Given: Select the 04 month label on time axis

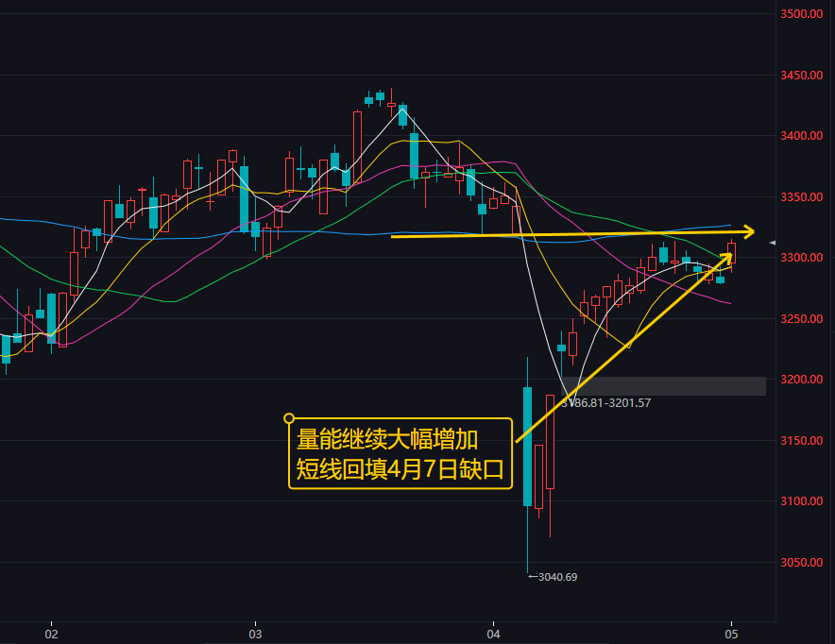Looking at the screenshot, I should click(x=493, y=634).
